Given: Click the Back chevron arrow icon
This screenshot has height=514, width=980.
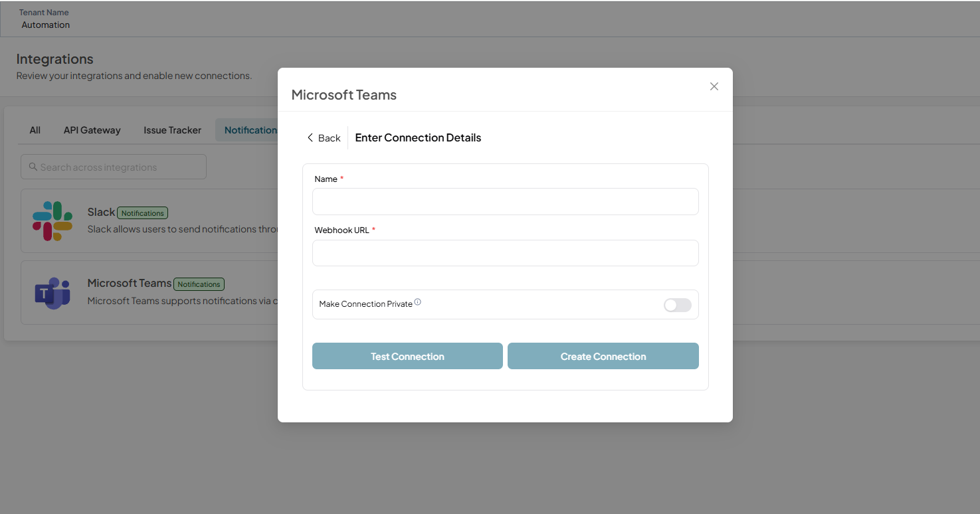Looking at the screenshot, I should click(x=310, y=137).
